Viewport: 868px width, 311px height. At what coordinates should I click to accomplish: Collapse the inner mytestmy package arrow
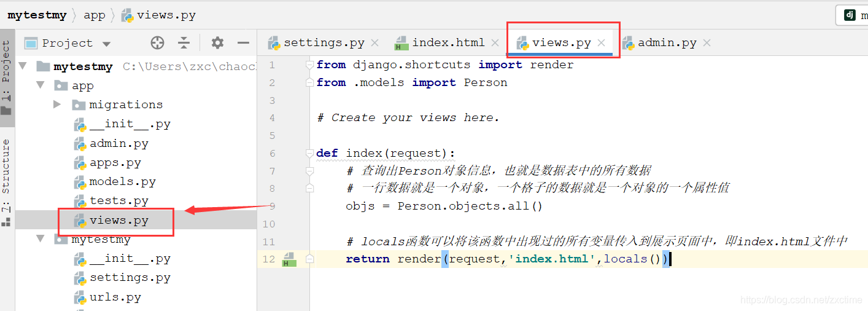[x=41, y=239]
